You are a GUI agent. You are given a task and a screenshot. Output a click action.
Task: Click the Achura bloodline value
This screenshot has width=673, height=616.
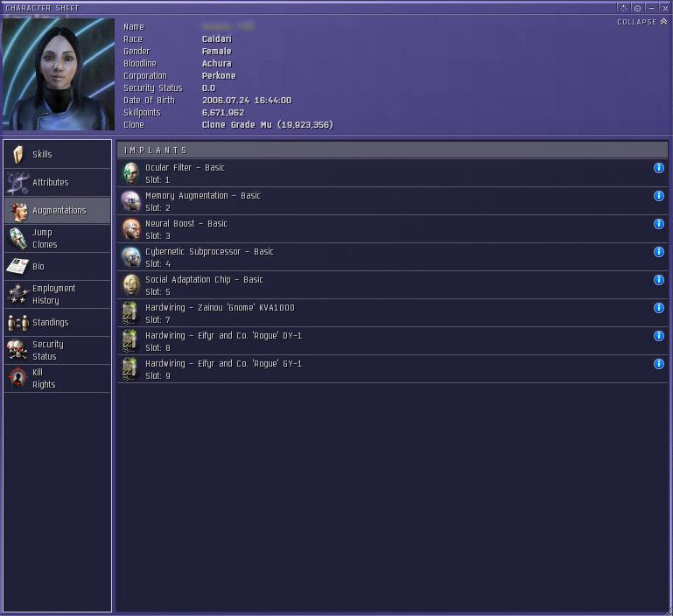coord(217,64)
